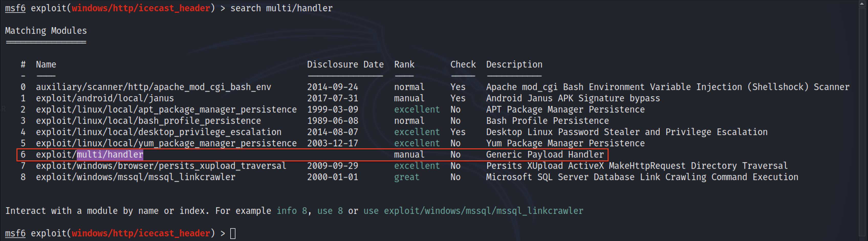This screenshot has height=241, width=868.
Task: Select exploit/linux/local/desktop_privilege_escalation module name
Action: [158, 132]
